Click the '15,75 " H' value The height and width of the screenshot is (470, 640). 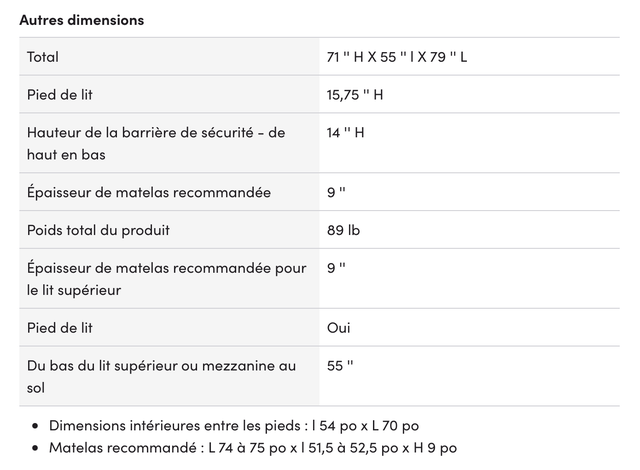tap(355, 95)
